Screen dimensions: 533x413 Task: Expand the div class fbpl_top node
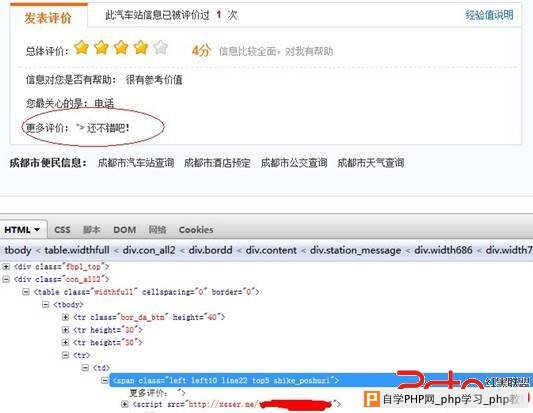(x=6, y=266)
